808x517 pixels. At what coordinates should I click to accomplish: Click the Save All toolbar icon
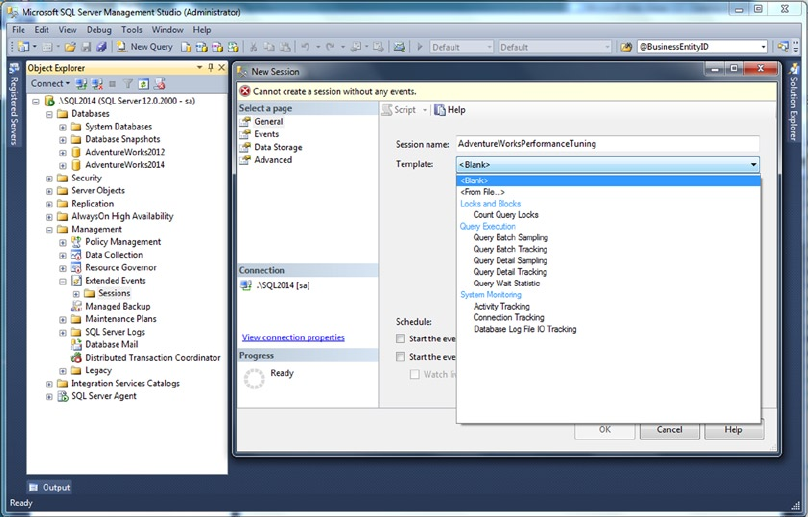click(x=102, y=47)
